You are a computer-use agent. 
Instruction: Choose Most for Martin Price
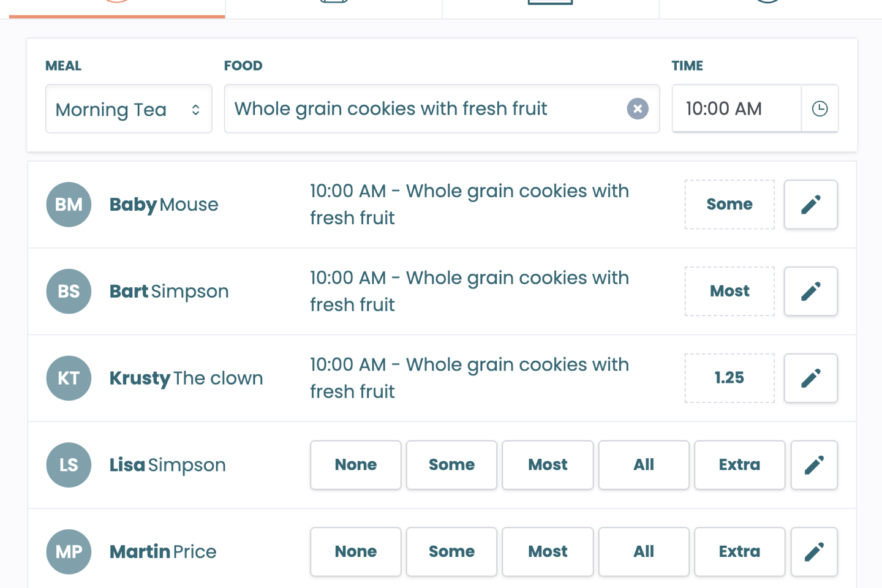pyautogui.click(x=548, y=552)
